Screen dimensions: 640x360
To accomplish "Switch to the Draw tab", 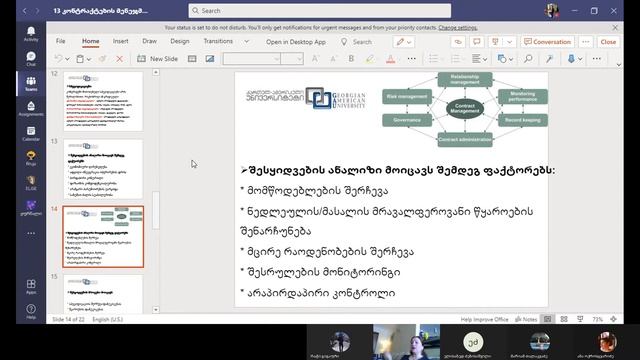I will [x=149, y=41].
